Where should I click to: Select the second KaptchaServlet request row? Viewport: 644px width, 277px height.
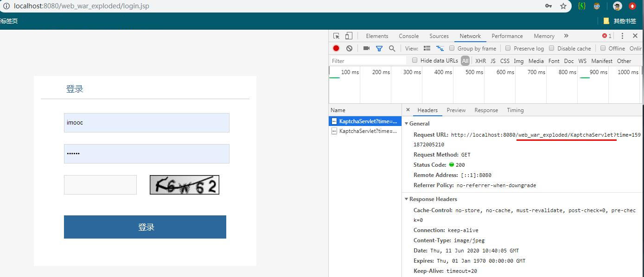coord(365,131)
